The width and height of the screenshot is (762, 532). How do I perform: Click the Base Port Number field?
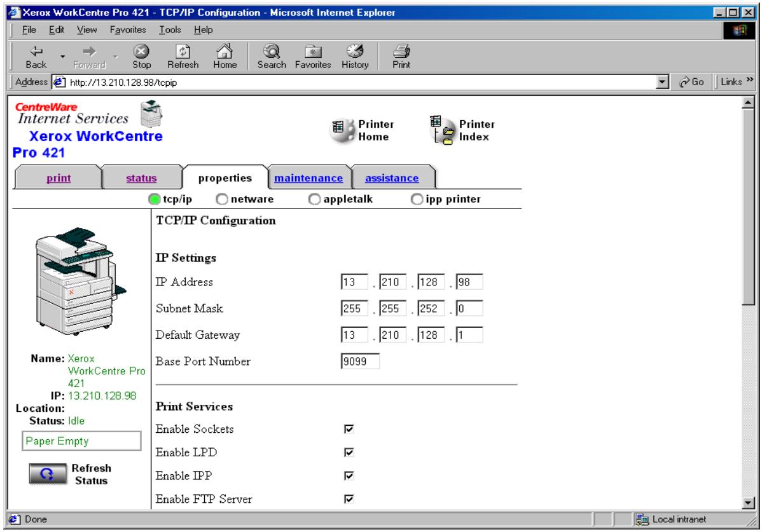[360, 360]
